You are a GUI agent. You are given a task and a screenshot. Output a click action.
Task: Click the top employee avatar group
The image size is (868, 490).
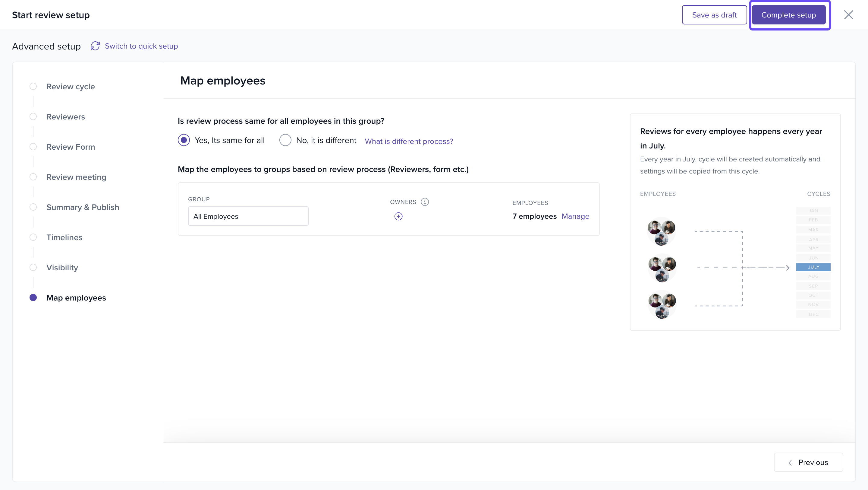(661, 232)
